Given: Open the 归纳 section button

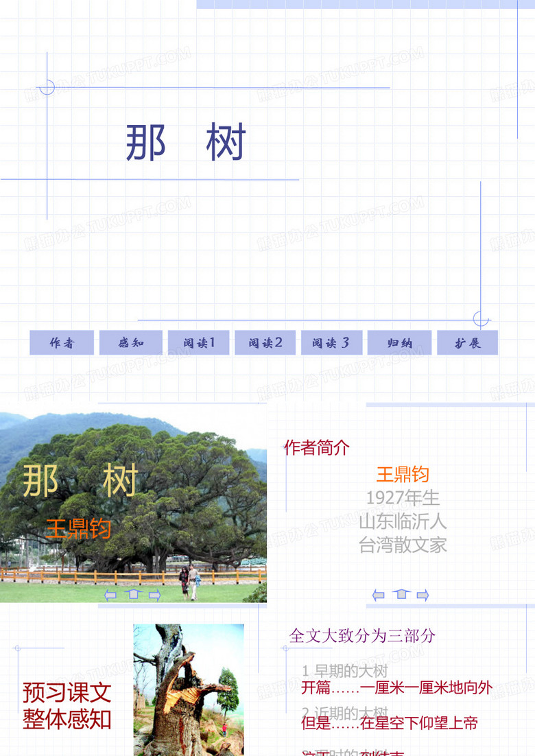Looking at the screenshot, I should point(400,343).
